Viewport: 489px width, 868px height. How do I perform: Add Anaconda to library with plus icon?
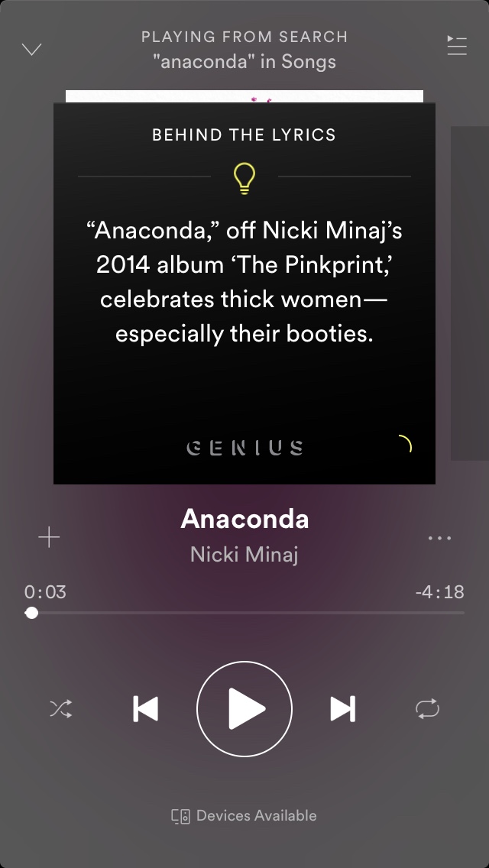[49, 537]
